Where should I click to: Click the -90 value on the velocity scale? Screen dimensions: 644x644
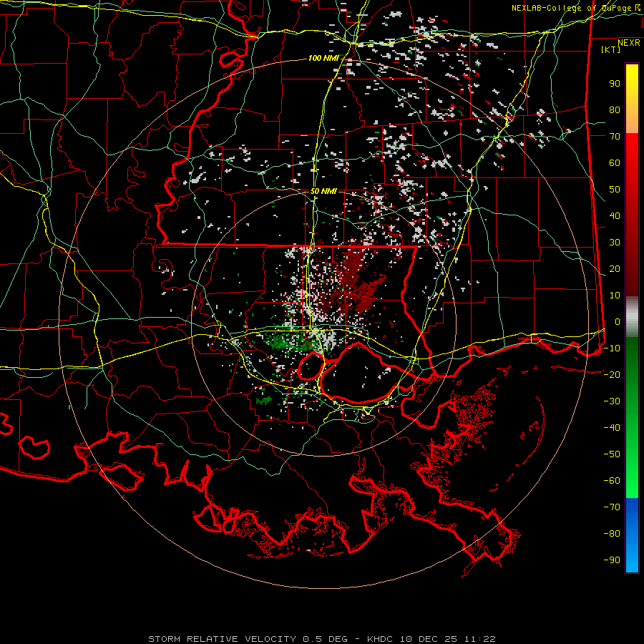point(612,560)
